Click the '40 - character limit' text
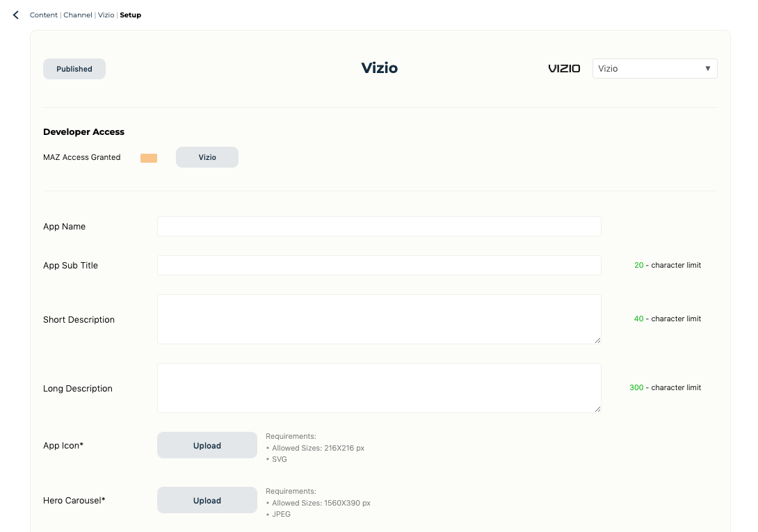This screenshot has height=532, width=758. 668,319
